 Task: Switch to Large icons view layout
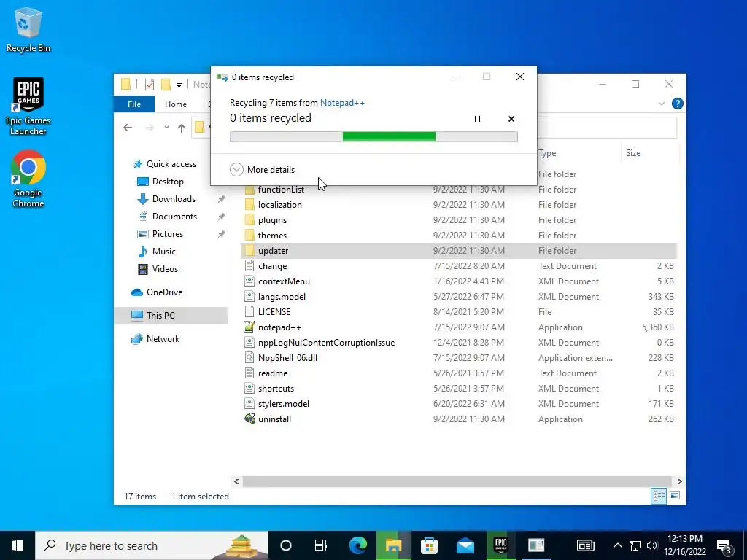675,496
